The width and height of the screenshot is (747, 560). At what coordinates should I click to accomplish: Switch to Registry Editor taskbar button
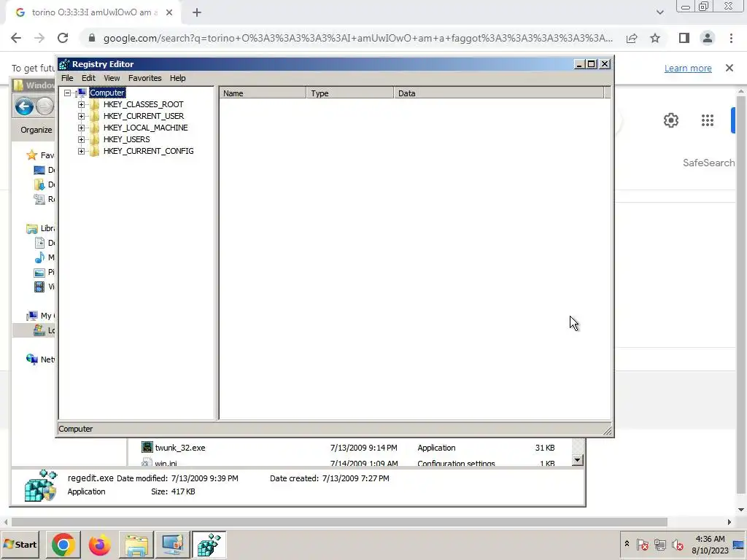click(x=209, y=545)
